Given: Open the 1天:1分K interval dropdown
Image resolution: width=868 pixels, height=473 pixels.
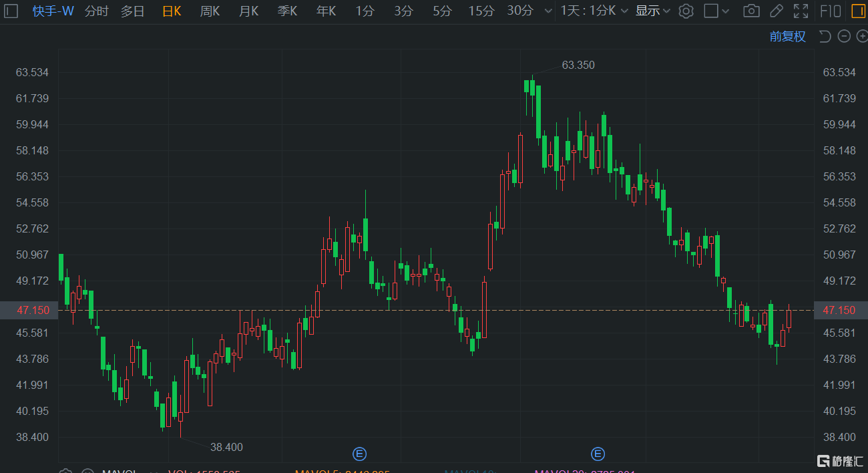Looking at the screenshot, I should (x=594, y=11).
